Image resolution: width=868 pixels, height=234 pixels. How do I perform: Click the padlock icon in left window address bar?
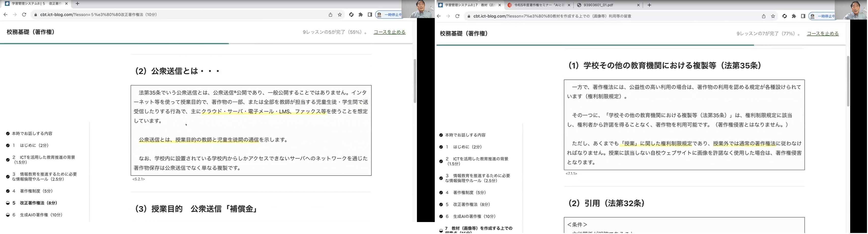[x=35, y=15]
